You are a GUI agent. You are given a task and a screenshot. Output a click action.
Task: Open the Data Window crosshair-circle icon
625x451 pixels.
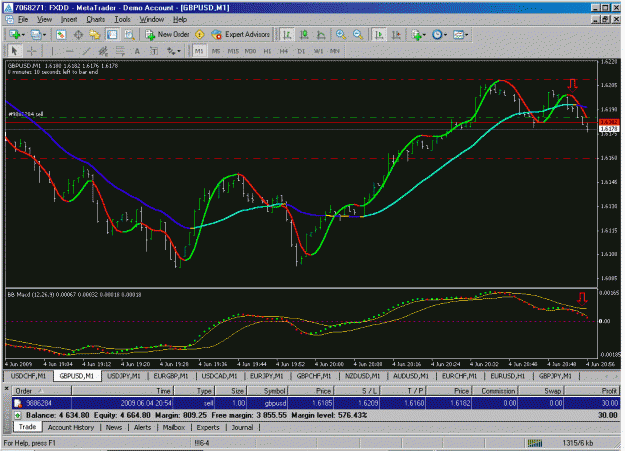(78, 35)
